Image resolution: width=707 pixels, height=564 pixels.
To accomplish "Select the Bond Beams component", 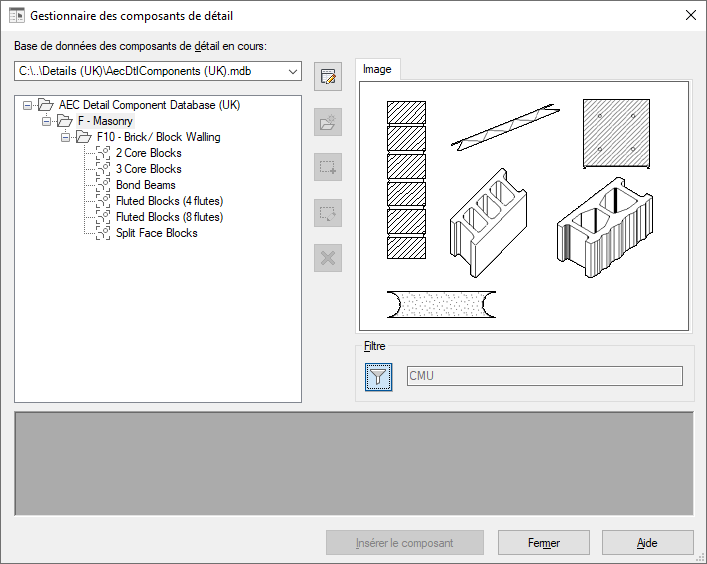I will tap(146, 185).
